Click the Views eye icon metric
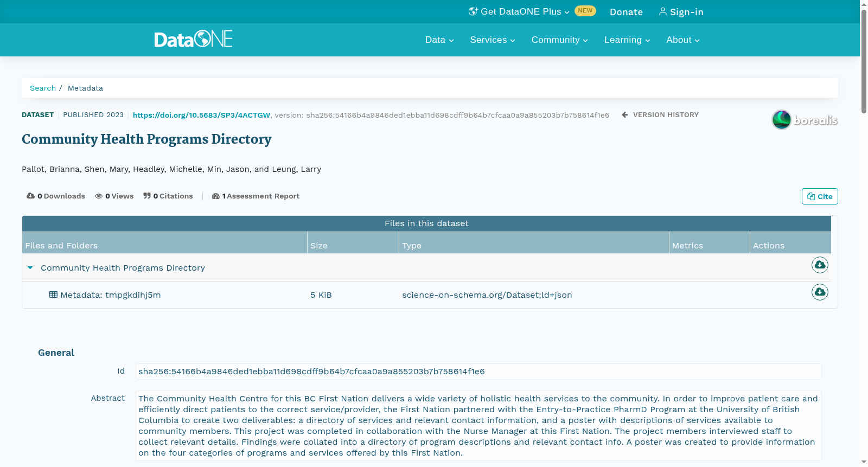Screen dimensions: 868x467 [x=114, y=196]
